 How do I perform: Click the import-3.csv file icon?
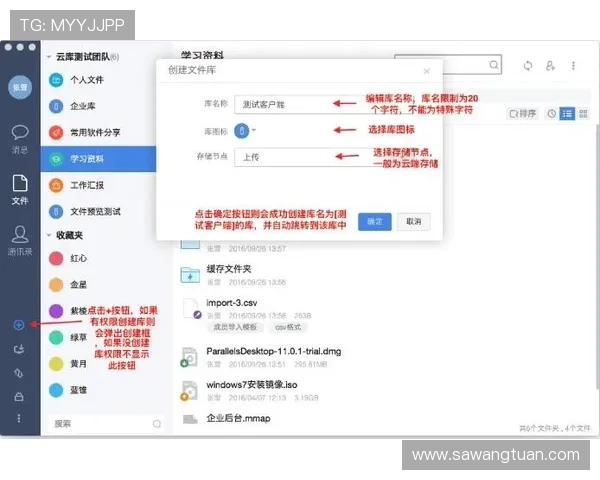click(x=191, y=309)
